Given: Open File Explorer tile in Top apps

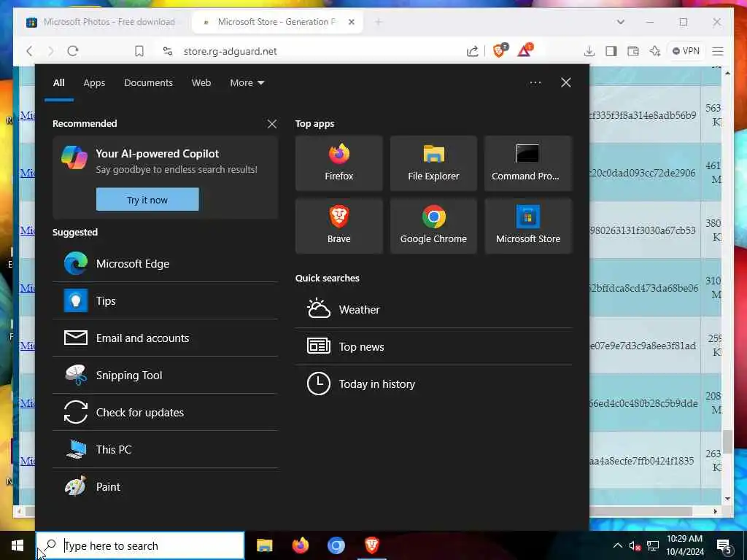Looking at the screenshot, I should pyautogui.click(x=433, y=163).
